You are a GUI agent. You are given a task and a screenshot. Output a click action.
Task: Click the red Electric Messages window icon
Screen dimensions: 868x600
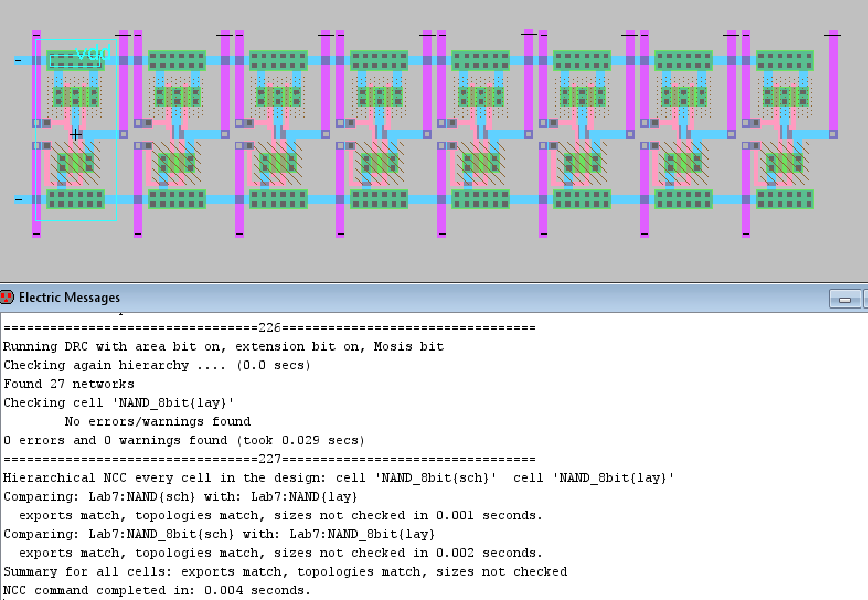[x=7, y=298]
